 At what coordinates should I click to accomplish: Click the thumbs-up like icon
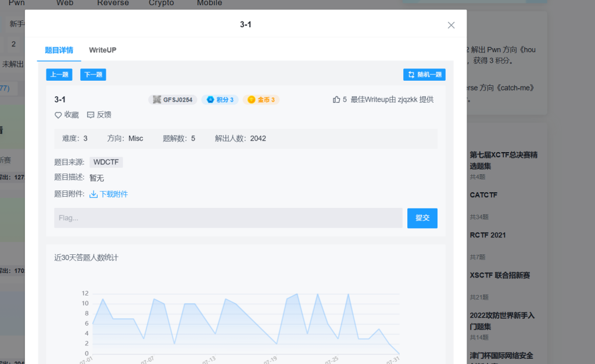pyautogui.click(x=336, y=100)
